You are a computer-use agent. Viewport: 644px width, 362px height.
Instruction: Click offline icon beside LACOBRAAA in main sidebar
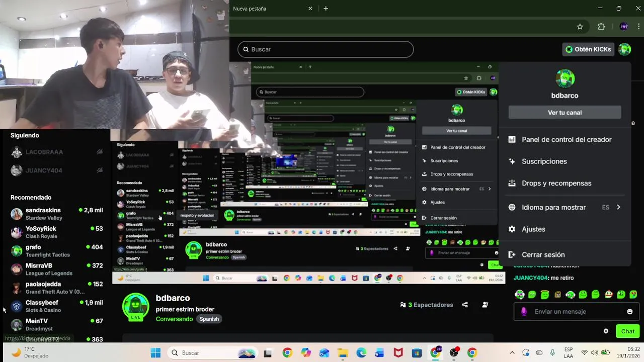(100, 152)
